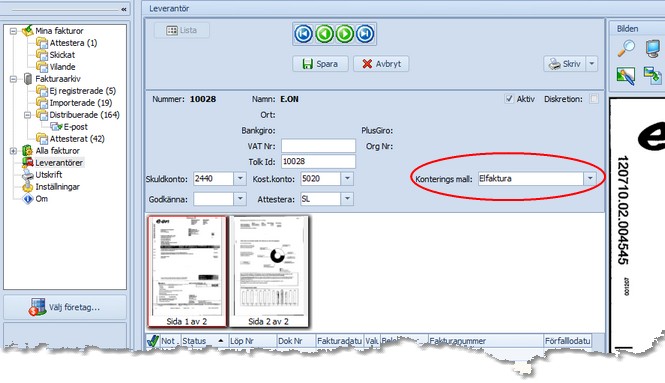Open Attesterat (42) folder
The width and height of the screenshot is (665, 383).
tap(77, 139)
